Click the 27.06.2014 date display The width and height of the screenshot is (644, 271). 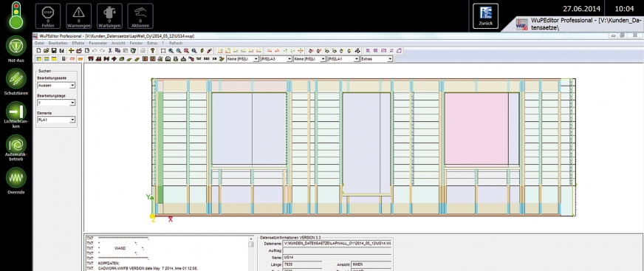[581, 8]
